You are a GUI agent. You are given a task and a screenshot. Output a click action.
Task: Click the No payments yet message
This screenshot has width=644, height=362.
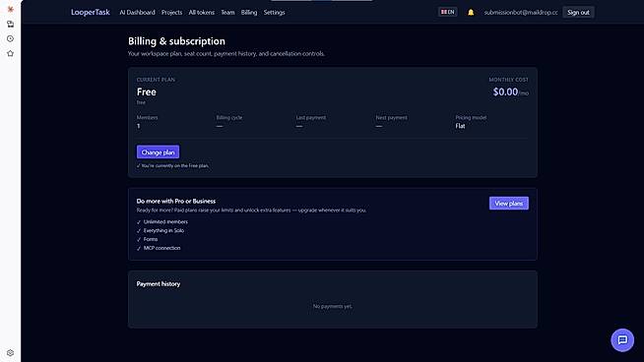click(x=332, y=306)
